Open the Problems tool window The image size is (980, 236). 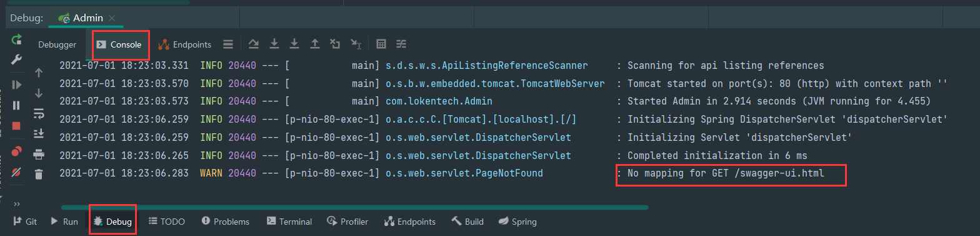click(x=225, y=222)
